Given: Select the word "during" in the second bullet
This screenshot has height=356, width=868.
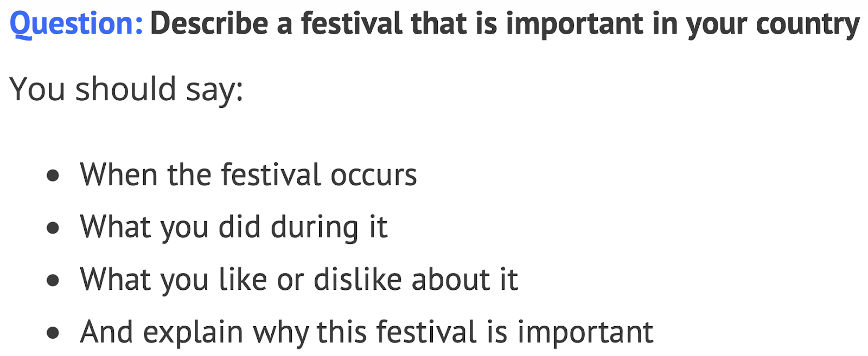Looking at the screenshot, I should coord(315,228).
